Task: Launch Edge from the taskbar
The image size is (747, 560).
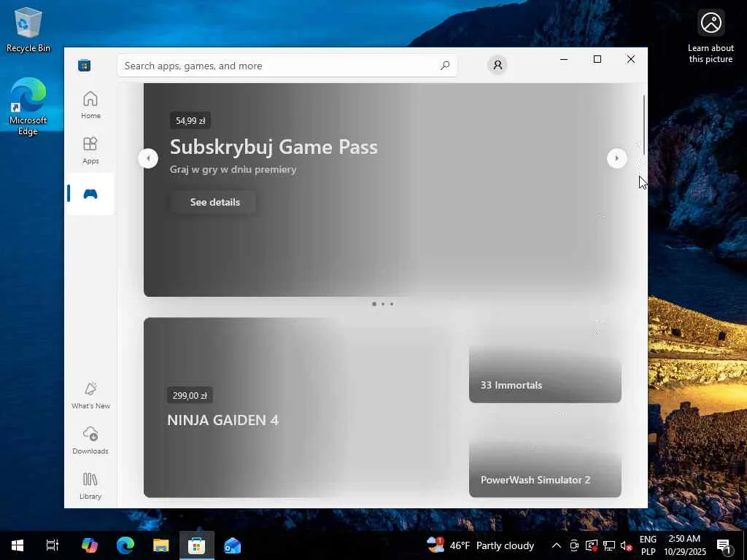Action: (x=125, y=545)
